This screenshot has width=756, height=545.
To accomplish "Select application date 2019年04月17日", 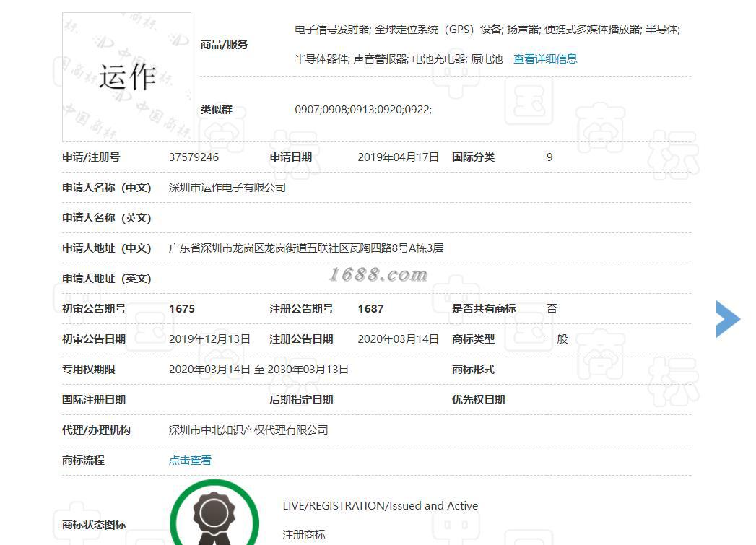I will (x=399, y=157).
